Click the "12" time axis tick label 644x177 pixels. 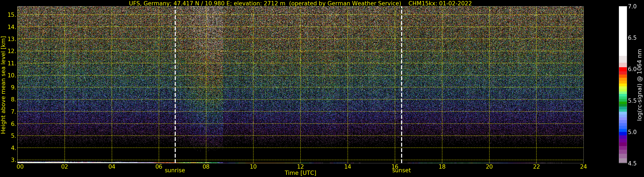[300, 166]
